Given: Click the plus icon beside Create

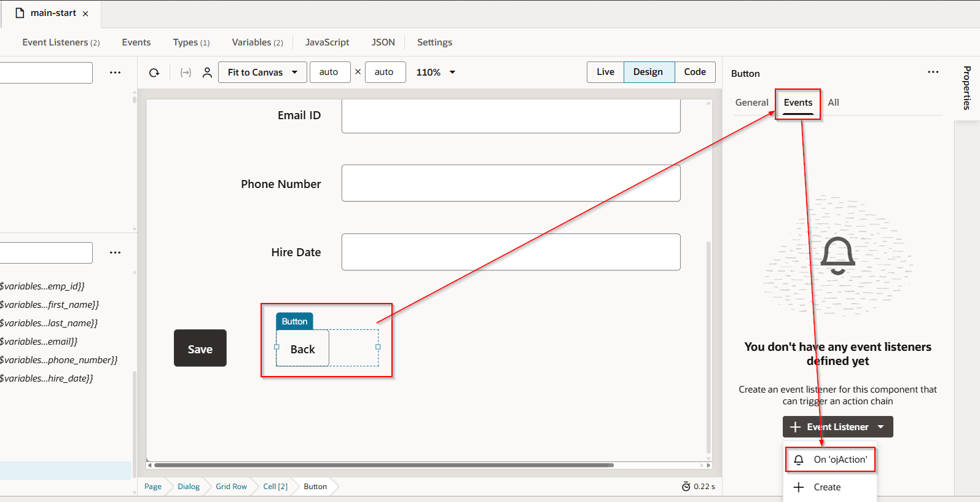Looking at the screenshot, I should point(799,487).
